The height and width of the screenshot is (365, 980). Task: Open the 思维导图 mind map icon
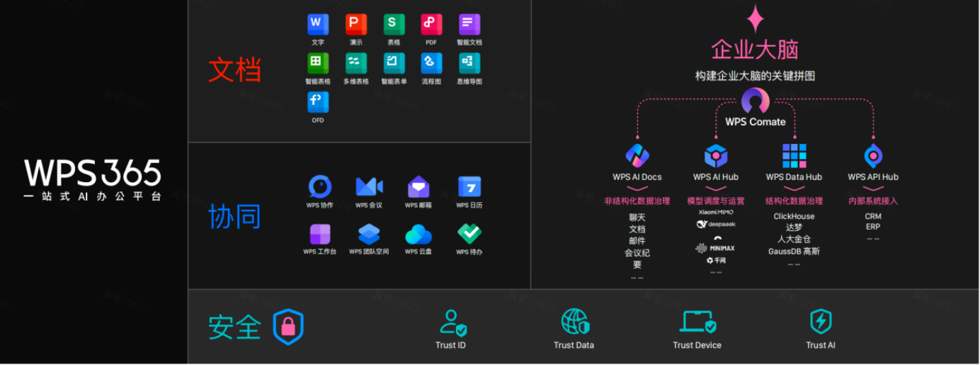(469, 63)
